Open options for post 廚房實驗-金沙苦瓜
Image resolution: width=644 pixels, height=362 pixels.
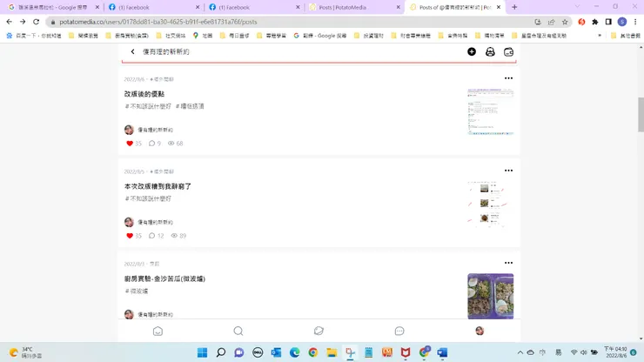pyautogui.click(x=508, y=263)
